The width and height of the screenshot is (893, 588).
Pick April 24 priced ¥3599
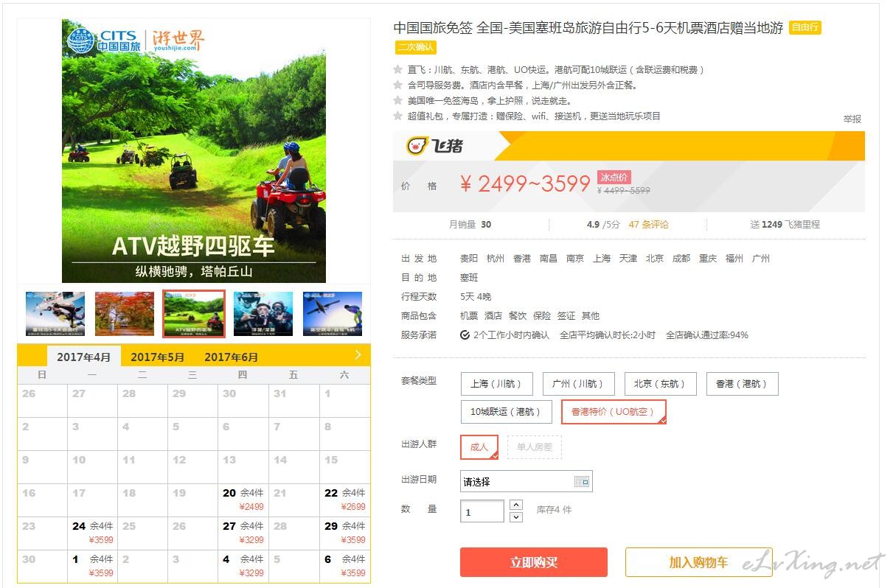click(93, 533)
